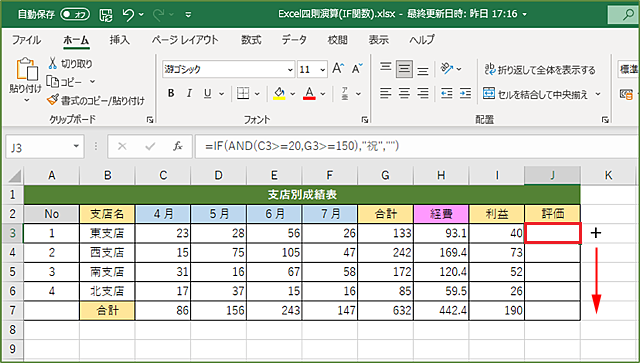
Task: Switch to データ (Data) tab
Action: pos(294,40)
